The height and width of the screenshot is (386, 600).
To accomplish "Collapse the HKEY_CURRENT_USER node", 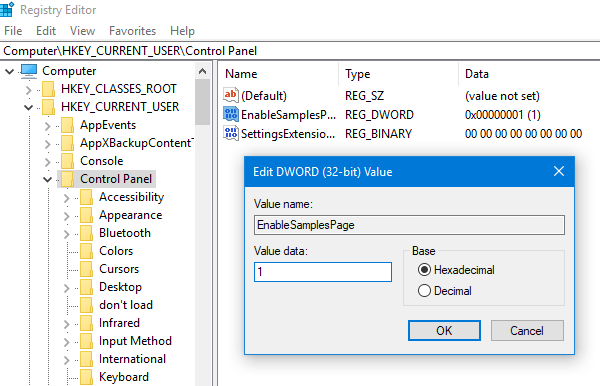I will tap(29, 107).
